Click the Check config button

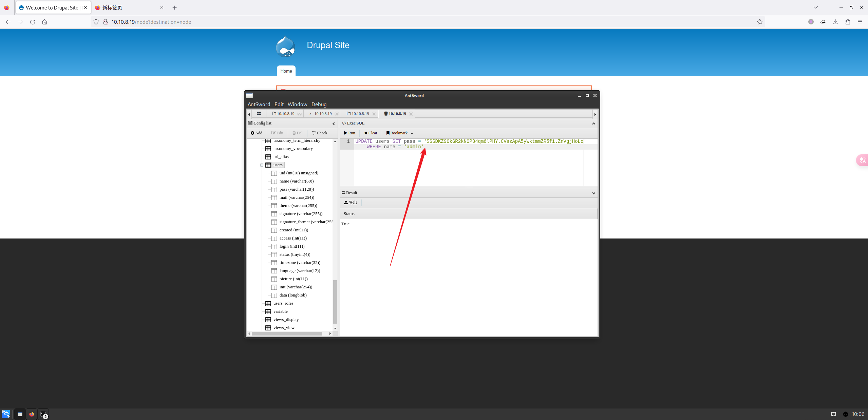tap(320, 133)
